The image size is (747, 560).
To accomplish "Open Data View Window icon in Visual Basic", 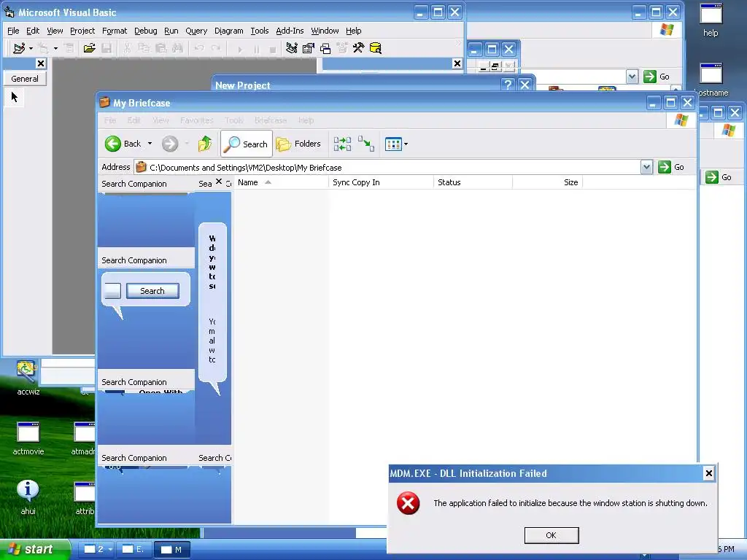I will point(376,48).
